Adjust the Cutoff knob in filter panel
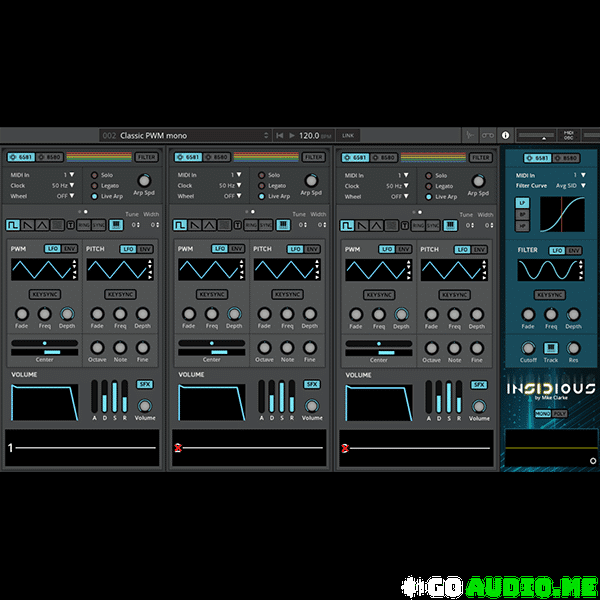 coord(528,347)
